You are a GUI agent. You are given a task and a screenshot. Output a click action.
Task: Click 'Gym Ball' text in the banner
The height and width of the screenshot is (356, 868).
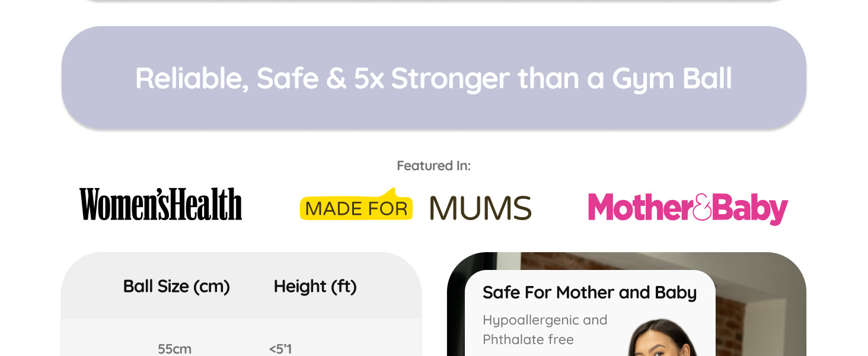pos(672,78)
